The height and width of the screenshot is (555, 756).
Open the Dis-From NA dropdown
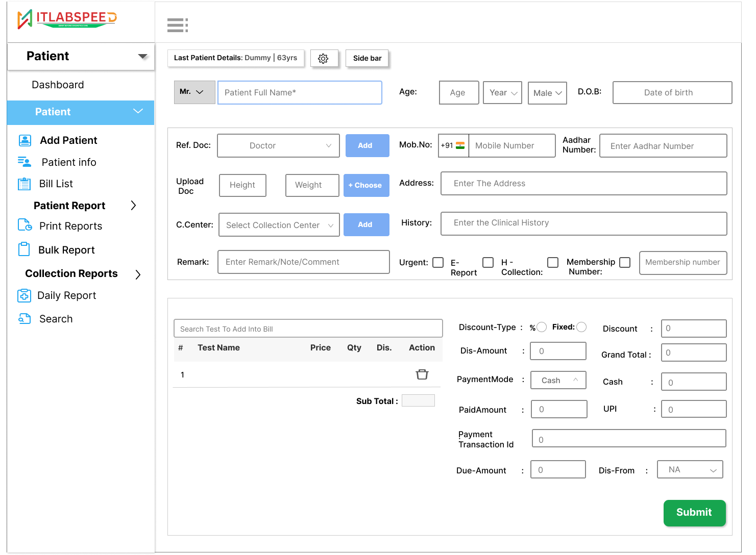[690, 469]
